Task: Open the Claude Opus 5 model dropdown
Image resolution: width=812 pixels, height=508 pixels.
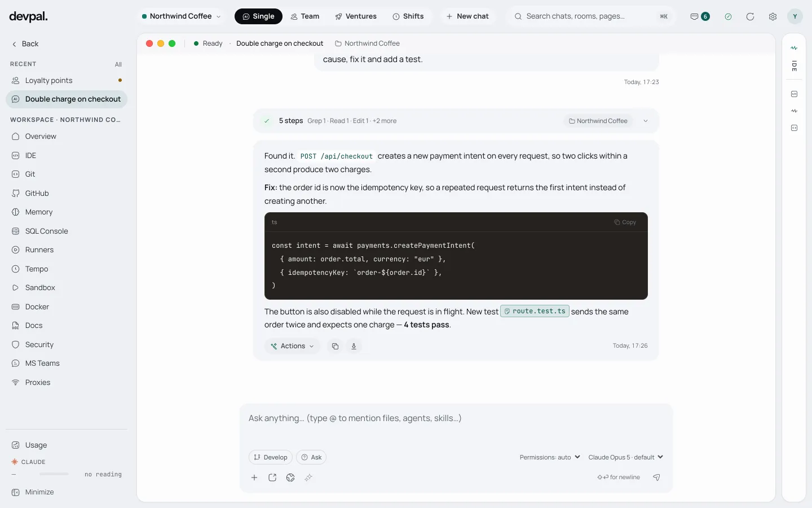Action: tap(626, 457)
